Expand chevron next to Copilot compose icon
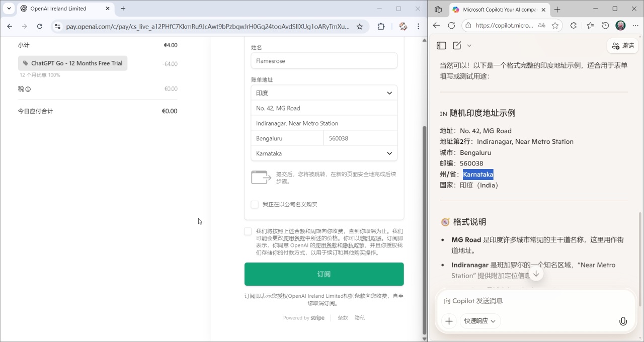The width and height of the screenshot is (644, 342). pyautogui.click(x=469, y=46)
